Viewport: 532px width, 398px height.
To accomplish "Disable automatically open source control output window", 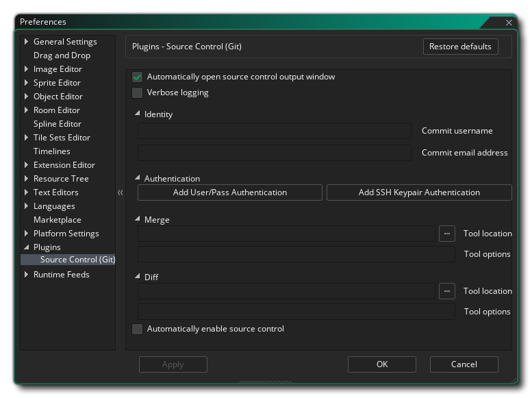I will click(x=138, y=77).
